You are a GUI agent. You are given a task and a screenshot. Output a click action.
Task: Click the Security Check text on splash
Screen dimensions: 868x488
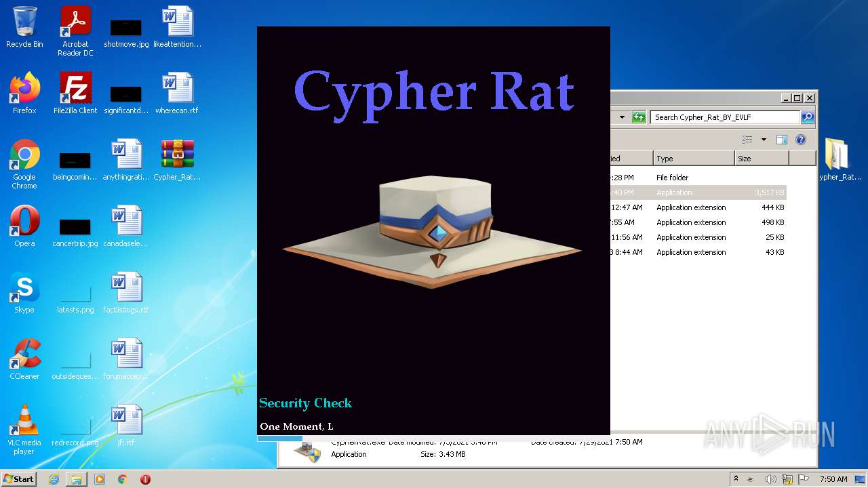click(305, 403)
